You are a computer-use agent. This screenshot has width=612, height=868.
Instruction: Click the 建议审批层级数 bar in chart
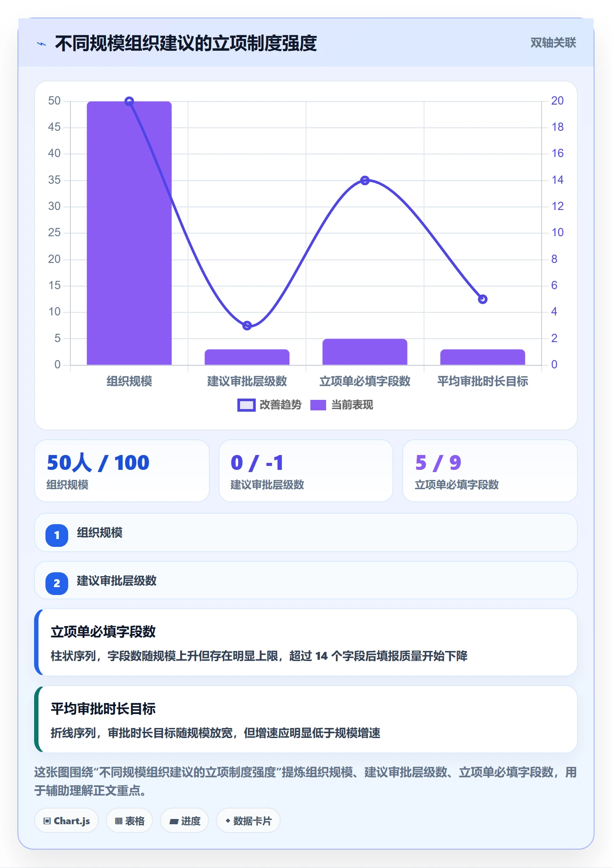pos(247,357)
